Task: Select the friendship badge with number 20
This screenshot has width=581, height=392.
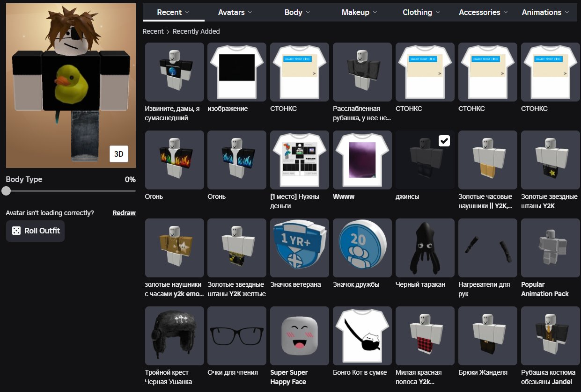Action: point(362,248)
